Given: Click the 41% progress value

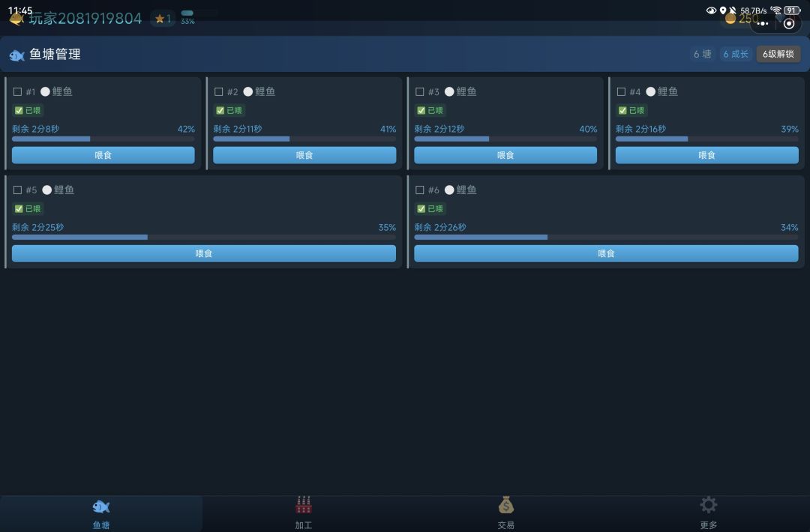Looking at the screenshot, I should coord(388,129).
